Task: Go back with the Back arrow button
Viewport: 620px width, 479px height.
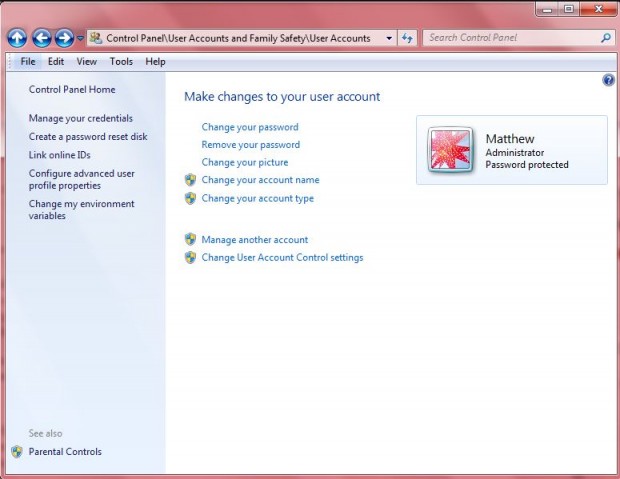Action: pyautogui.click(x=42, y=38)
